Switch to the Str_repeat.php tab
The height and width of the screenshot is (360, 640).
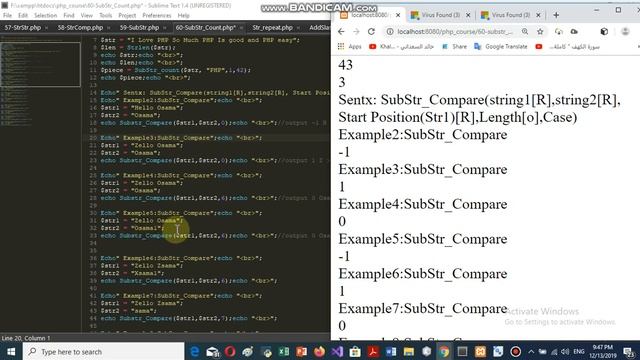click(x=272, y=28)
